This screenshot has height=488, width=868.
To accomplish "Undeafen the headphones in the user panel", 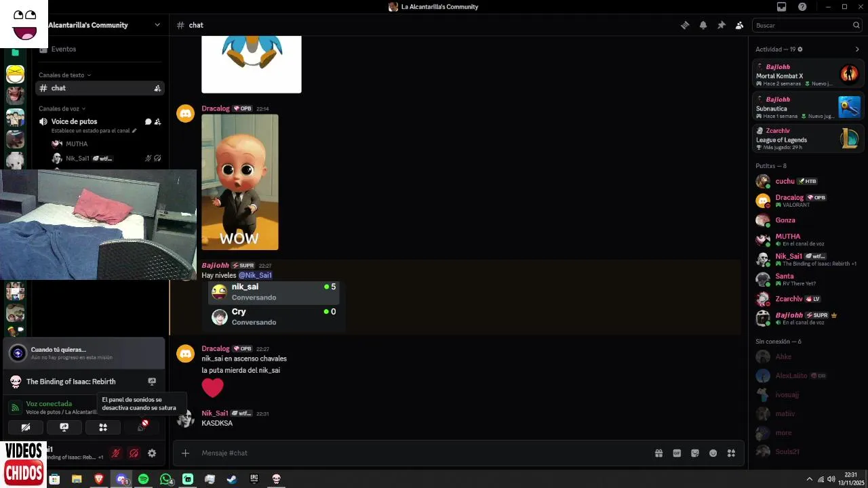I will click(x=134, y=453).
